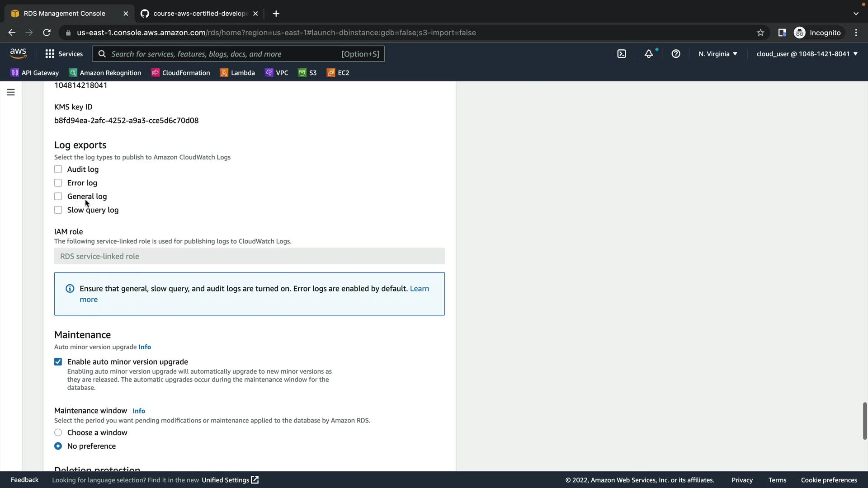
Task: Open Lambda bookmark shortcut
Action: click(x=237, y=73)
